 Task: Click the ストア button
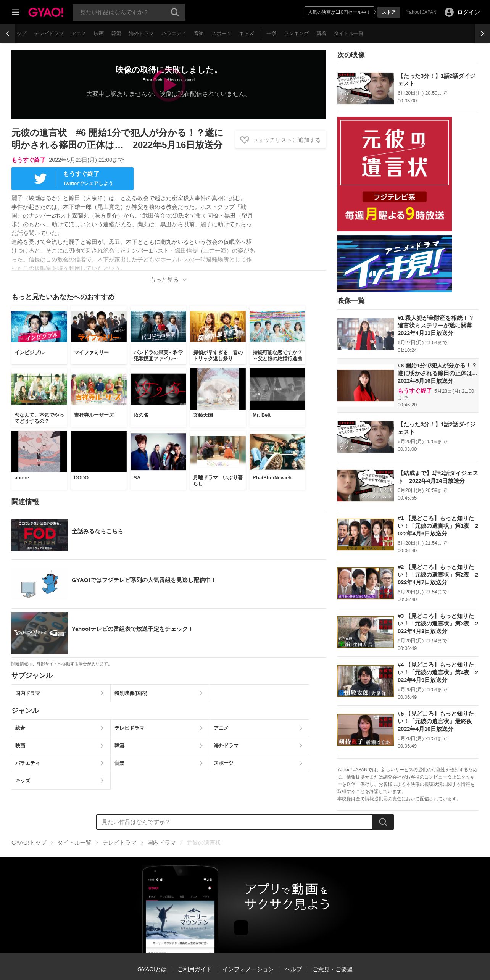click(389, 12)
